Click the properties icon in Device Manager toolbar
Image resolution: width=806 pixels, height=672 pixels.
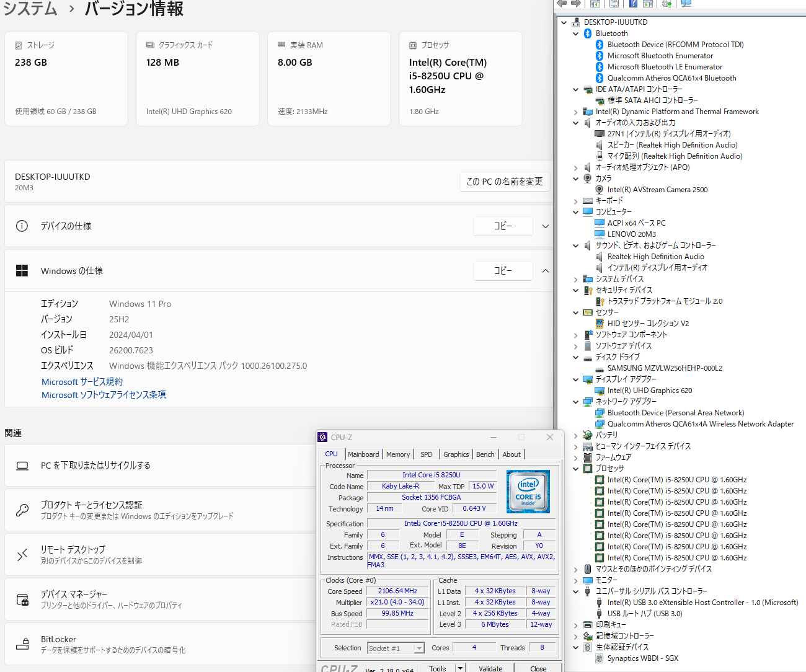tap(614, 4)
